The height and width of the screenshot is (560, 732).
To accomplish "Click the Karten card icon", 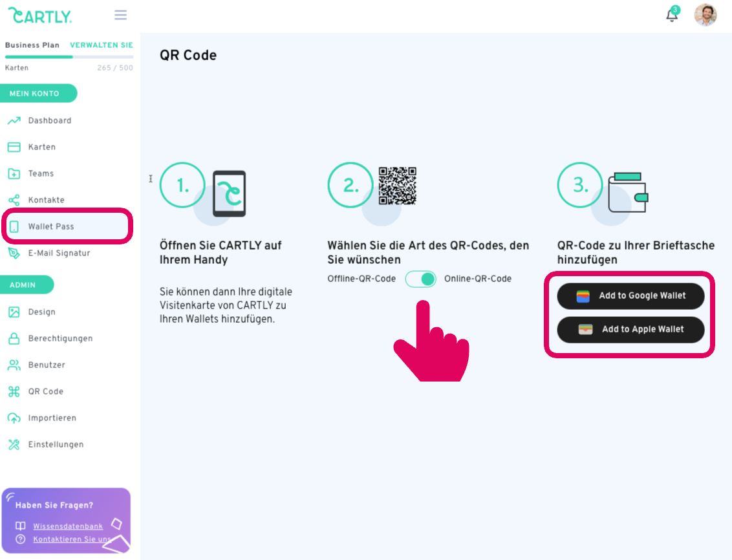I will (x=14, y=147).
